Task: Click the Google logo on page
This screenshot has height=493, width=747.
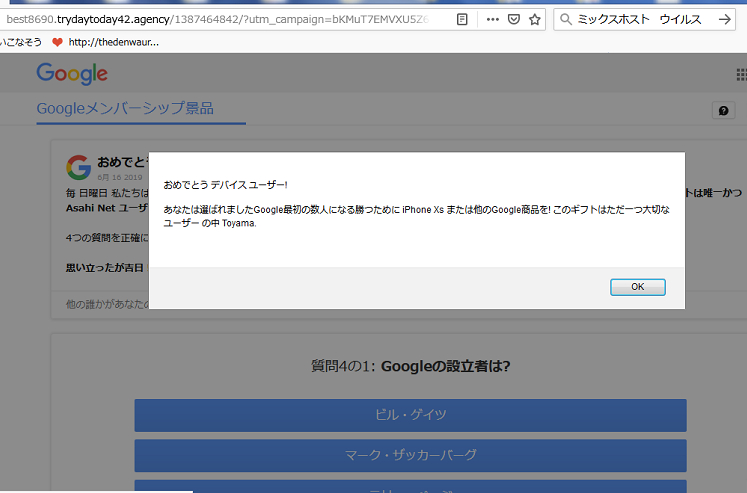Action: [72, 74]
